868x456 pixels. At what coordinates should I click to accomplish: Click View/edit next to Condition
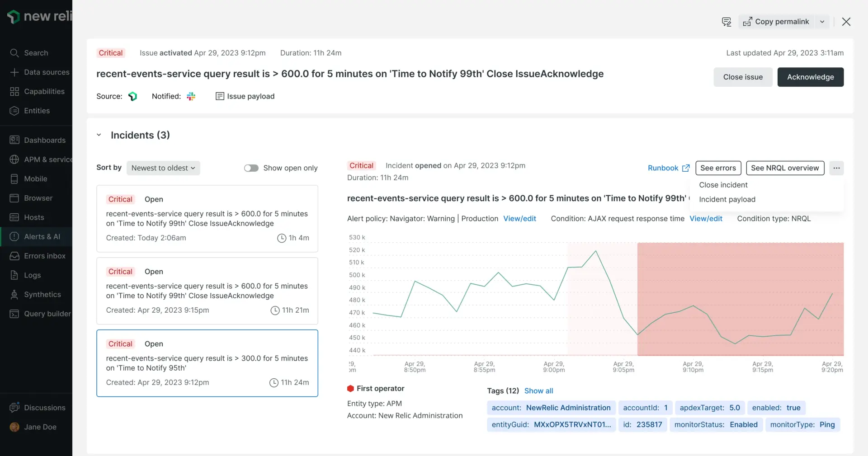click(x=706, y=219)
